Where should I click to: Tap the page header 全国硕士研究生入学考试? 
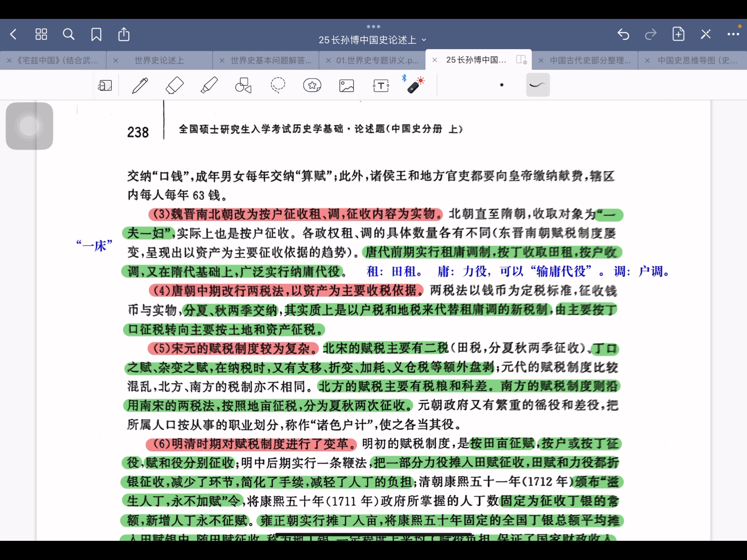(321, 129)
